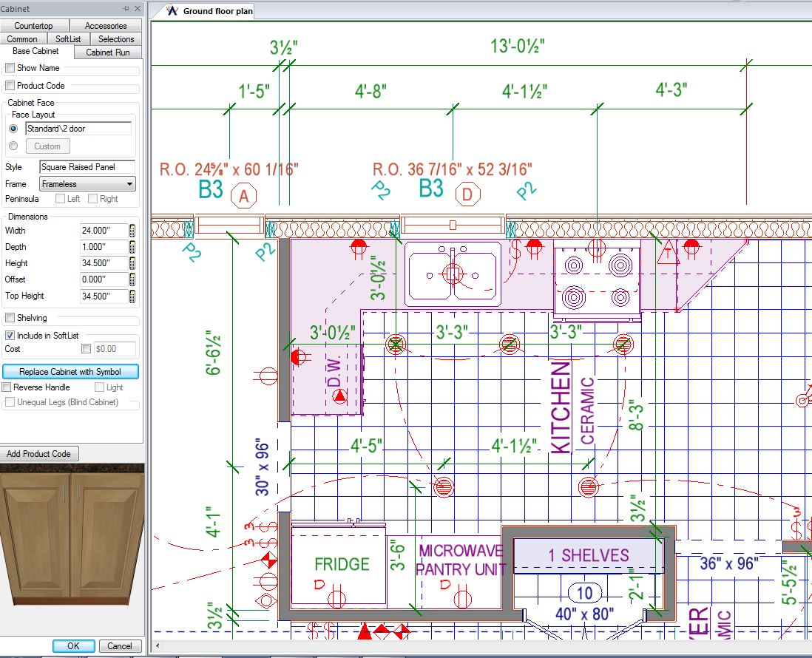Enable the Show Name checkbox

10,67
